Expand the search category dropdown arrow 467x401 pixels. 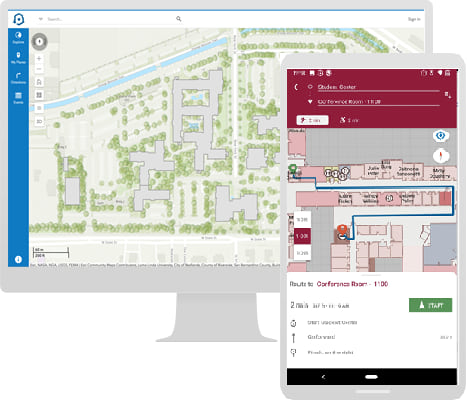coord(41,19)
